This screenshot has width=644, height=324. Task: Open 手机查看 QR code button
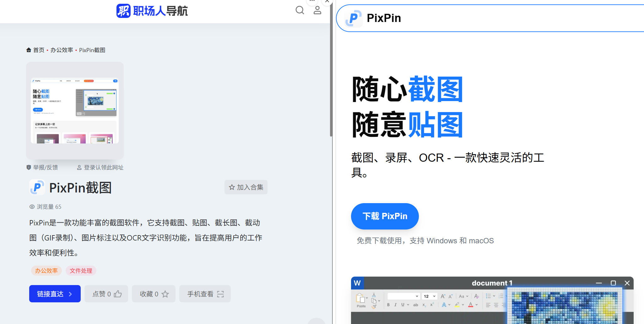(x=205, y=294)
